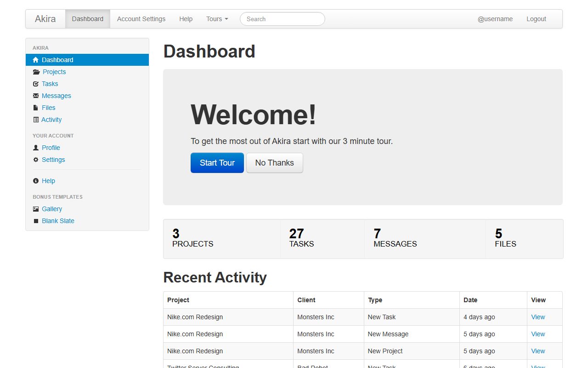Click the picture icon next to Gallery

point(36,209)
